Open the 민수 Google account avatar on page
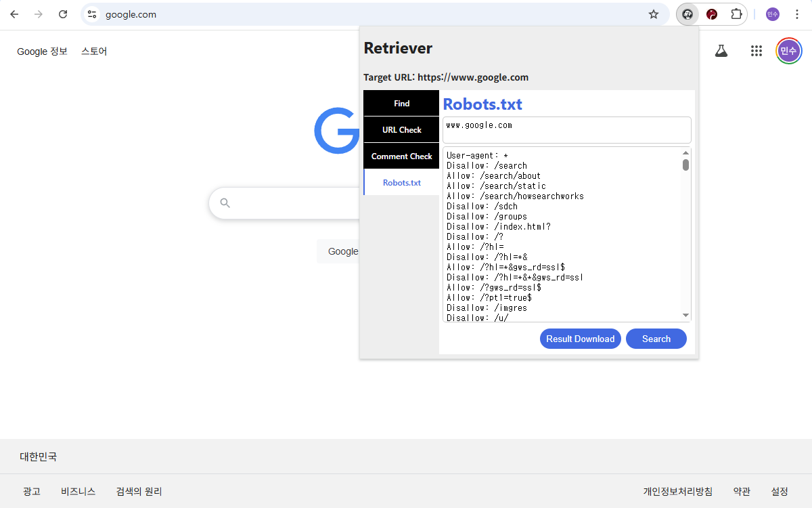The width and height of the screenshot is (812, 508). [789, 51]
